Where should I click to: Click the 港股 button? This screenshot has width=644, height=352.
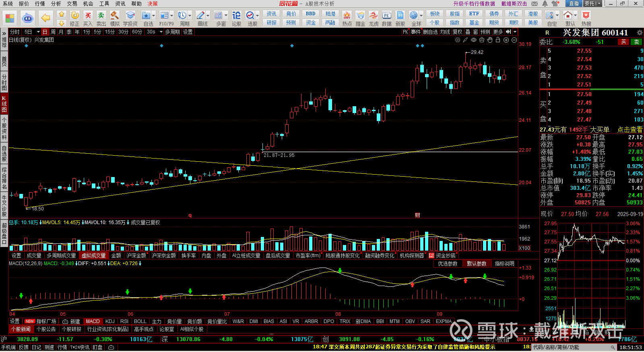(x=533, y=14)
